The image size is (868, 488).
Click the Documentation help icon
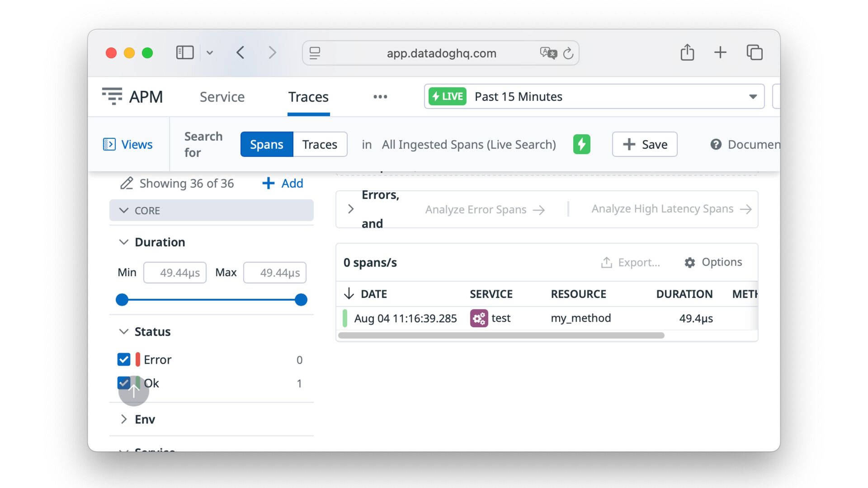tap(716, 144)
